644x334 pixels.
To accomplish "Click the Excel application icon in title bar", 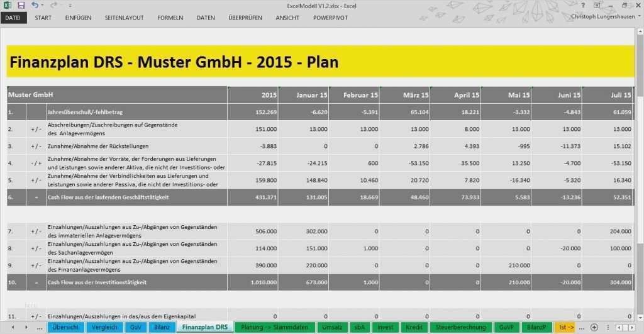I will (7, 5).
